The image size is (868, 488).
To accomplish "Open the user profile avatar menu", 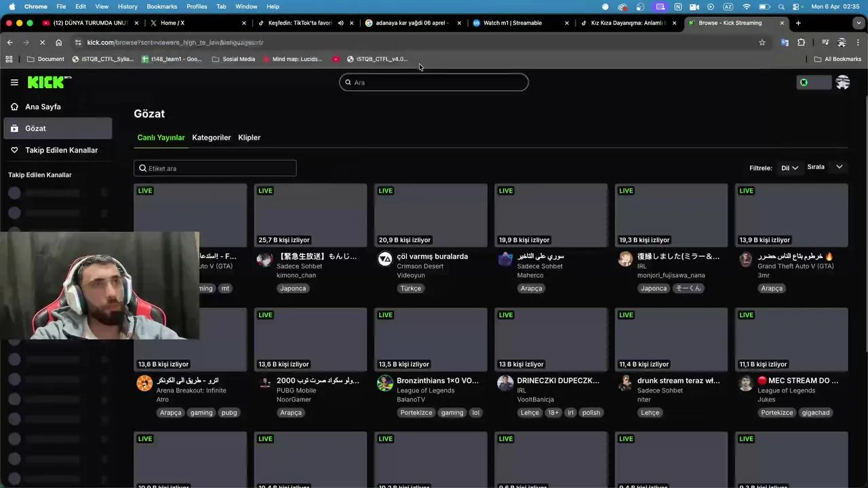I will [843, 83].
